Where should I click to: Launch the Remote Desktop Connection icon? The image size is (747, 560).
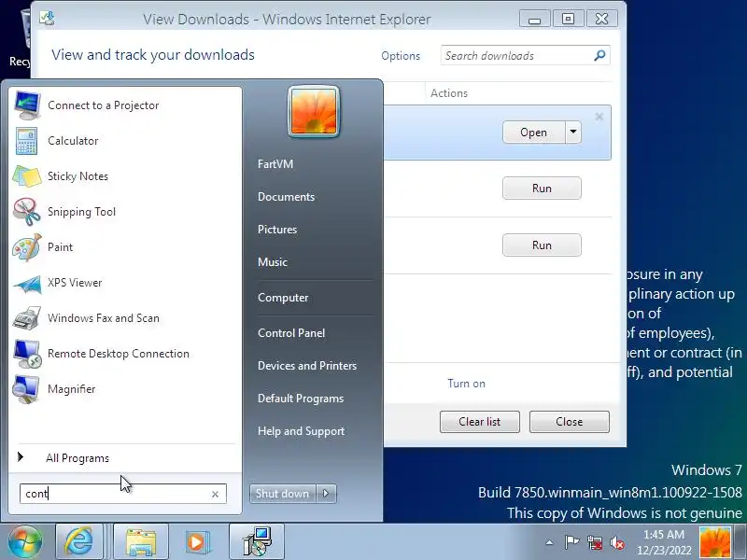tap(27, 354)
